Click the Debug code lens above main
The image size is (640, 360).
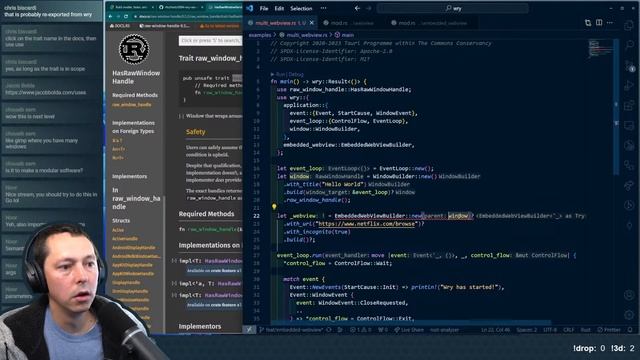[x=296, y=74]
